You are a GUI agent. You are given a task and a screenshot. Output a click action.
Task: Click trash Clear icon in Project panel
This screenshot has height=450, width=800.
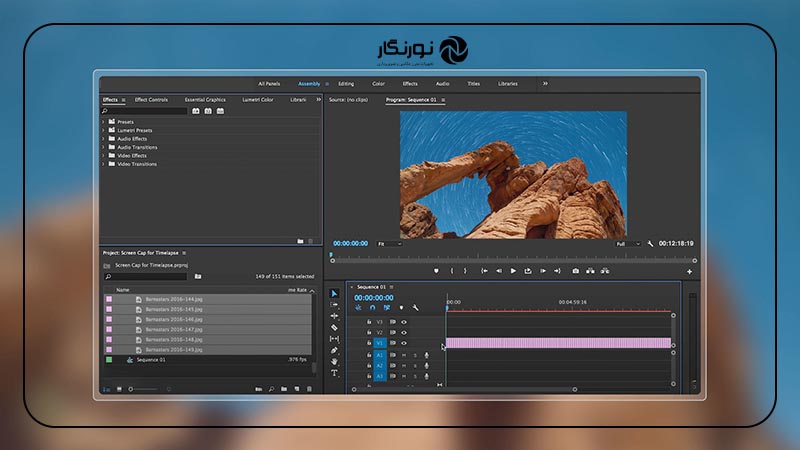(x=309, y=389)
